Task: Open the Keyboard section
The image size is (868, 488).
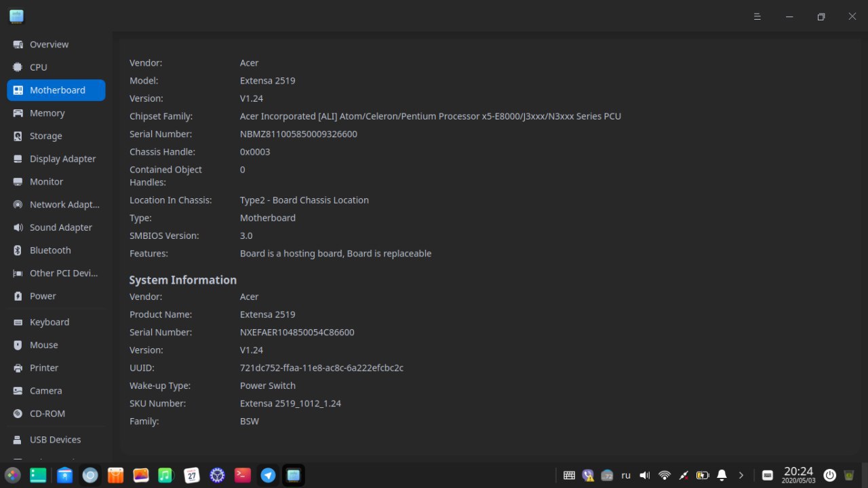Action: pos(56,322)
